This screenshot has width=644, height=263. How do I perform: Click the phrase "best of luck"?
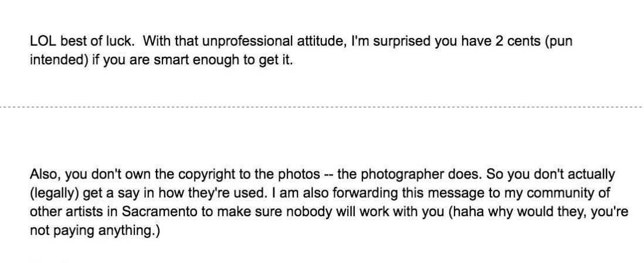click(x=98, y=41)
